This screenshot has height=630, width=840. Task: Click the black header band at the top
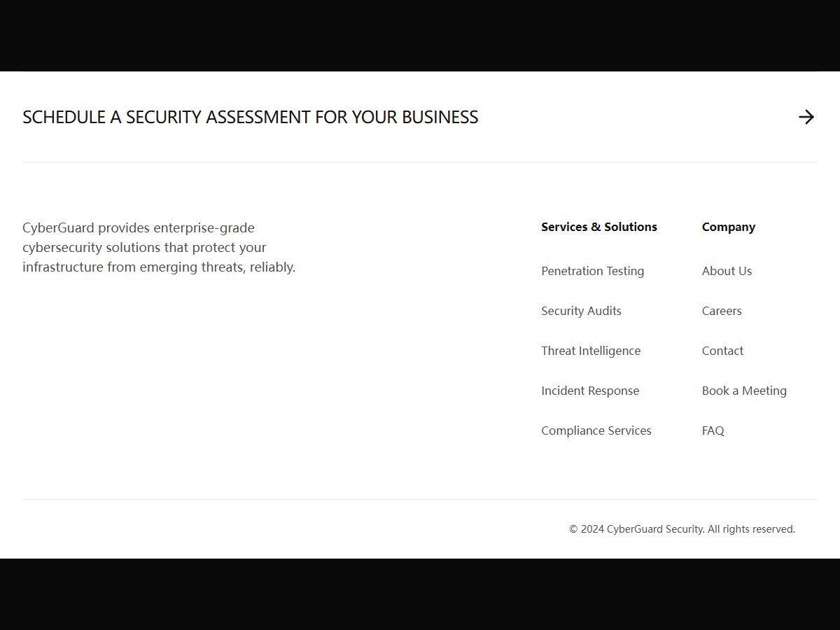point(420,35)
